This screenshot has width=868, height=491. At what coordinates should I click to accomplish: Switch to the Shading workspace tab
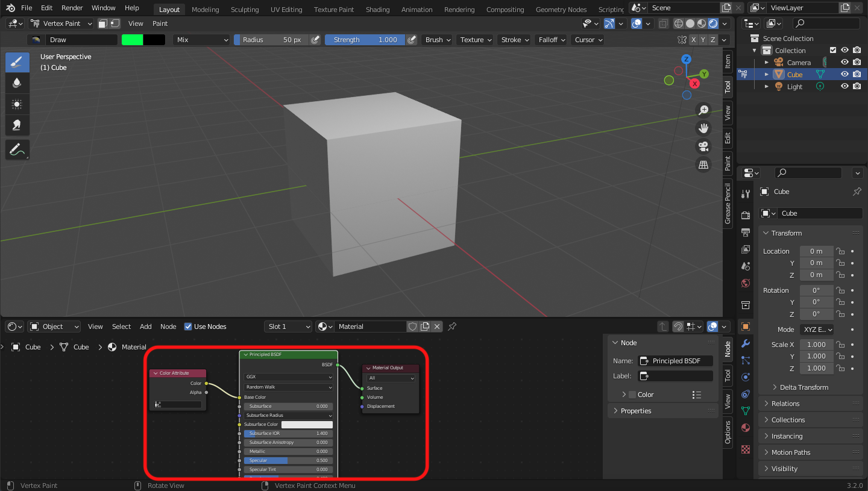pyautogui.click(x=377, y=10)
